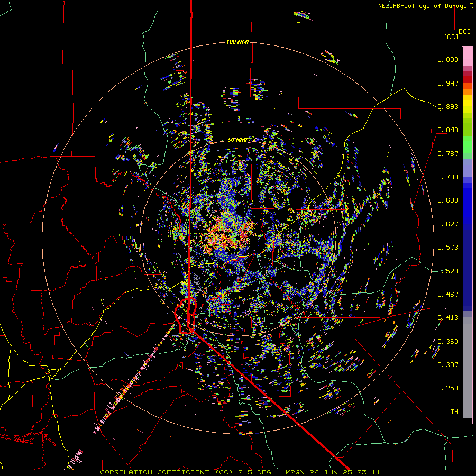Click the 0.680 scale value
Screen dimensions: 476x476
click(448, 200)
